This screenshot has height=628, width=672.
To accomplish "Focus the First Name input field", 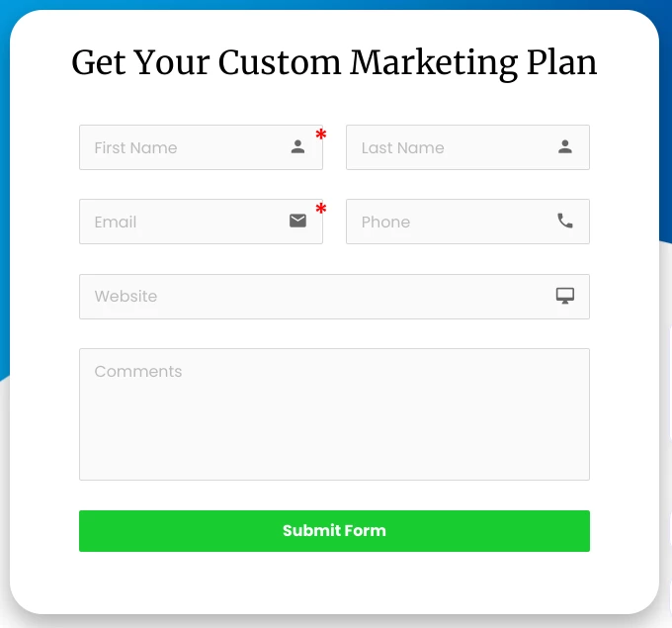I will click(x=188, y=147).
